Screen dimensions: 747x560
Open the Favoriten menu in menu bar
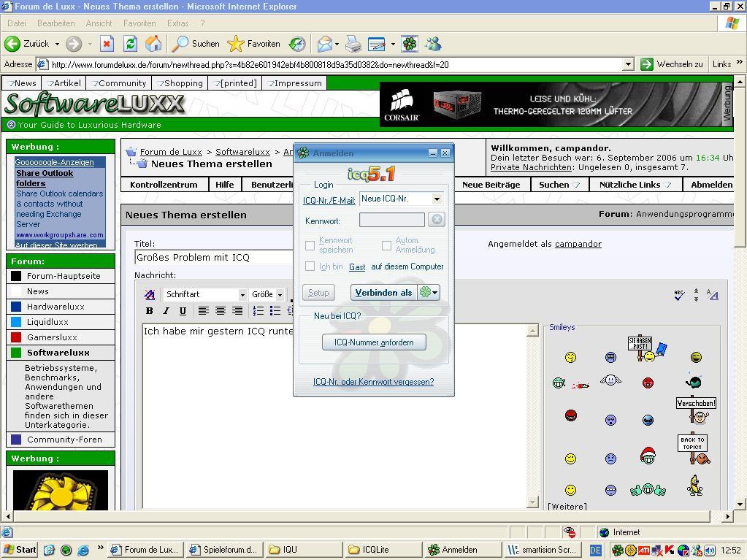point(139,23)
